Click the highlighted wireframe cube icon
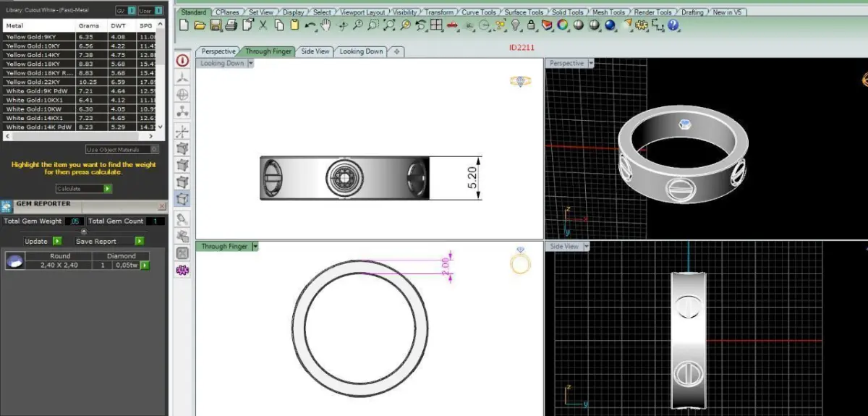 pos(182,198)
